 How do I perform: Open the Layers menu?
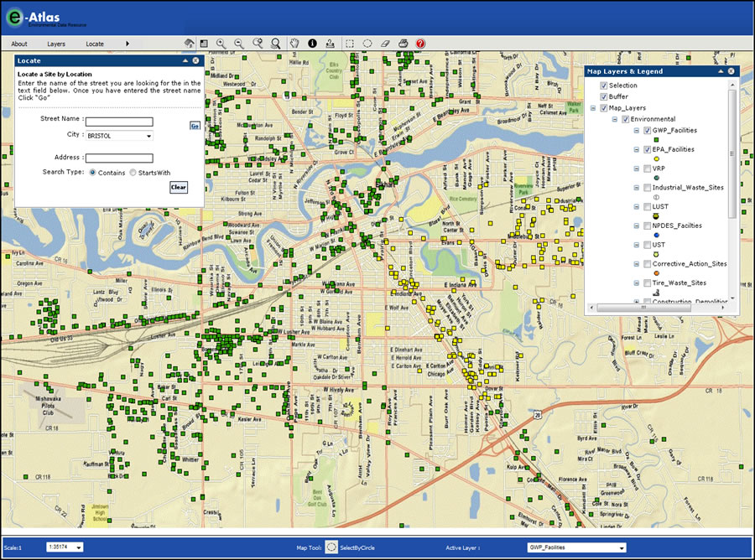pos(56,44)
